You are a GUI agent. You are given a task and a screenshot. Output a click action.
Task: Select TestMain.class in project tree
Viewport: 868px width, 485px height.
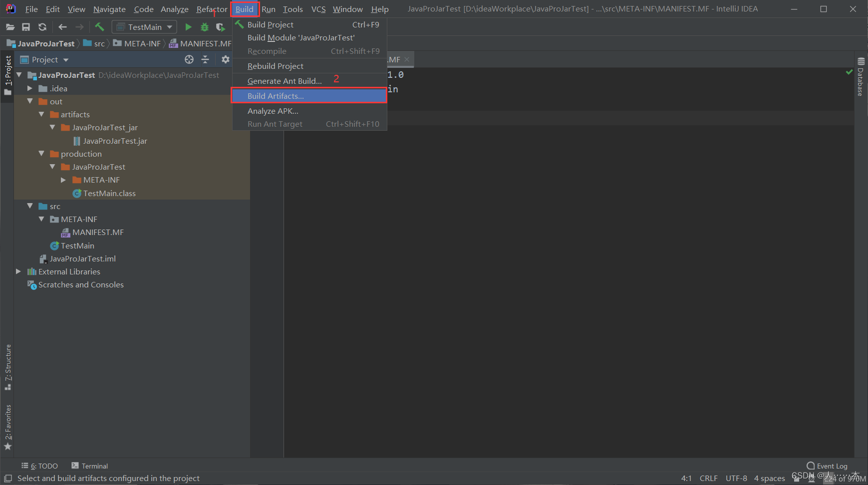tap(109, 193)
